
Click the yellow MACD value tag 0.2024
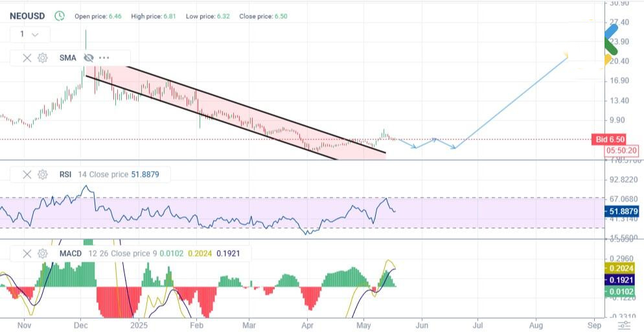[622, 268]
